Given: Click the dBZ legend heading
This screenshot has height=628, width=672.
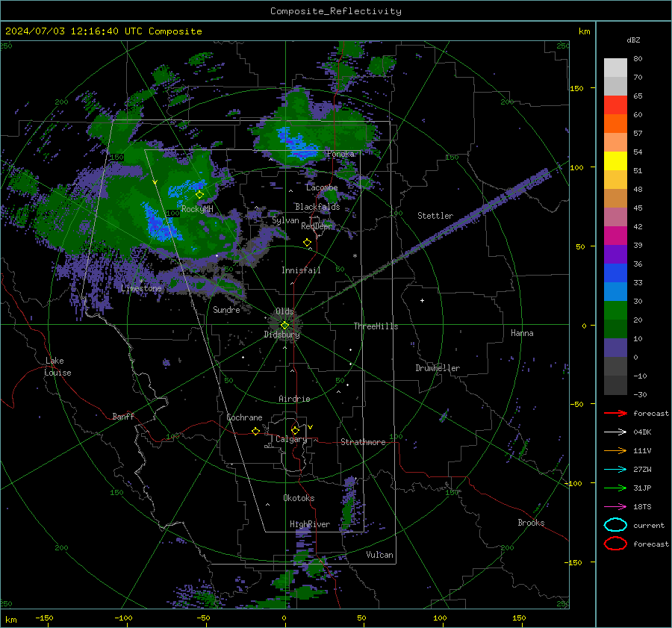Looking at the screenshot, I should [x=633, y=40].
